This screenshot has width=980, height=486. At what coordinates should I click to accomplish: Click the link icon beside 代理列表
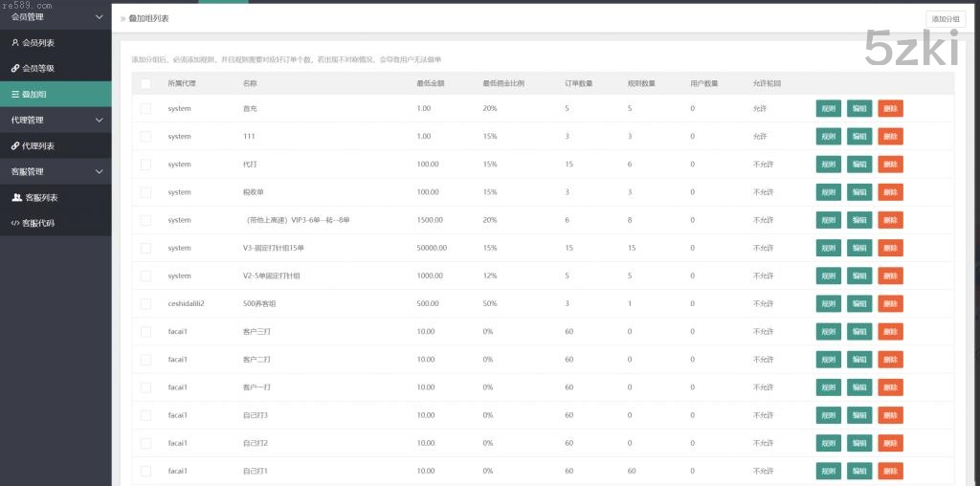click(x=14, y=146)
